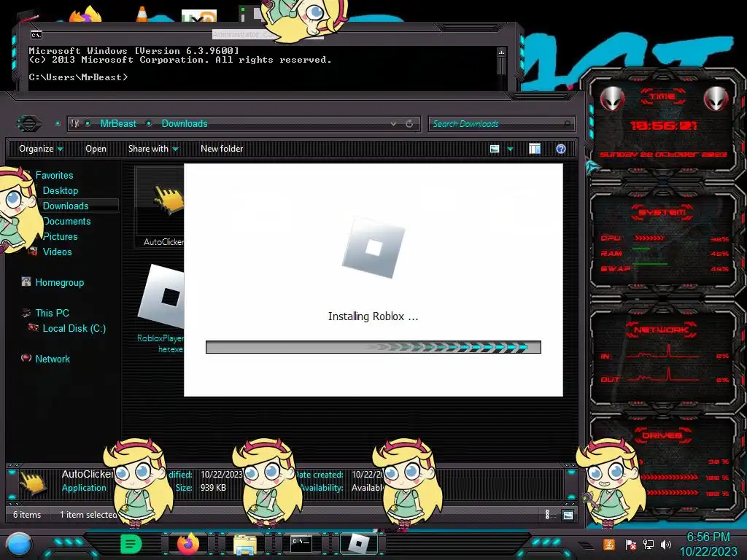Click the MrBeast breadcrumb in address bar

[118, 124]
